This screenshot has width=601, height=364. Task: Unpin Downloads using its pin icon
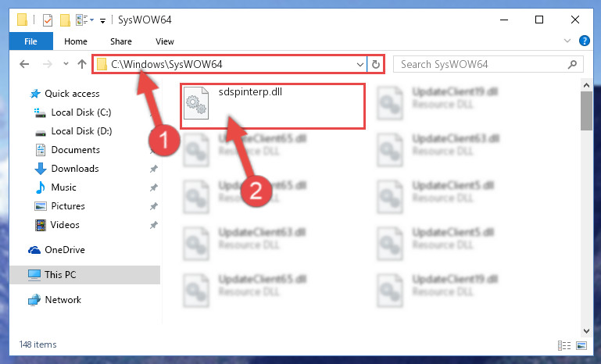coord(154,169)
